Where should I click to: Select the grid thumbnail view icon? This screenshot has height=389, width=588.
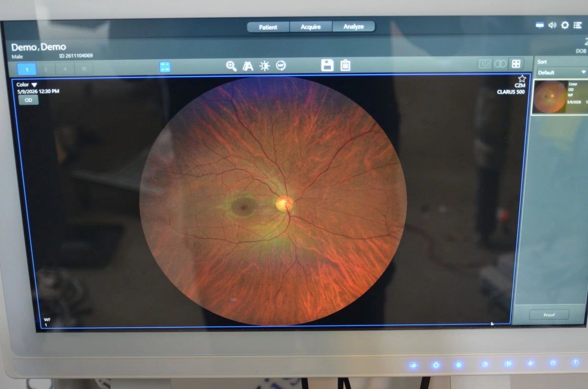click(x=516, y=64)
